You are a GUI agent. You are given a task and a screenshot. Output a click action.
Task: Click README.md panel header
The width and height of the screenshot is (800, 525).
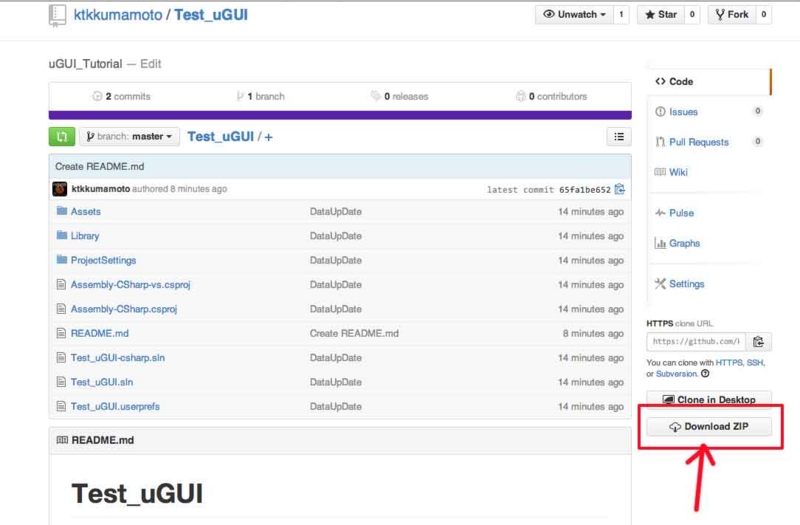[340, 440]
